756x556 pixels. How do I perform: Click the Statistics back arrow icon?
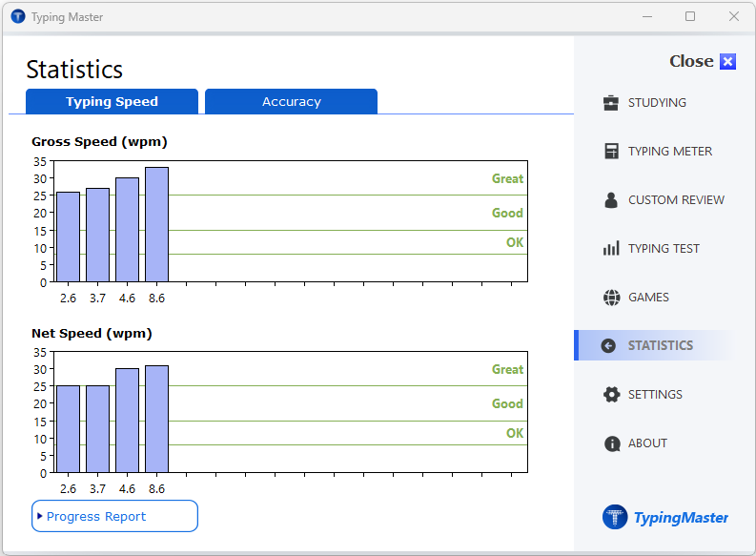[x=608, y=346]
